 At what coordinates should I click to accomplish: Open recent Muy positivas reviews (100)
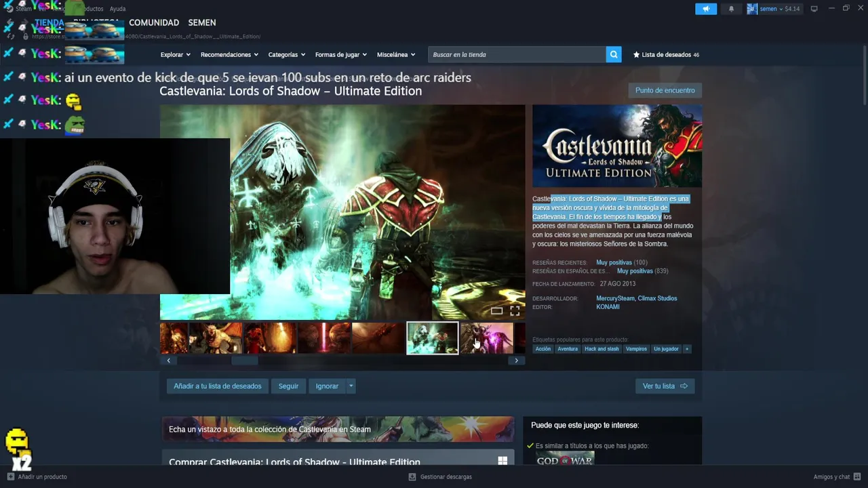coord(614,262)
